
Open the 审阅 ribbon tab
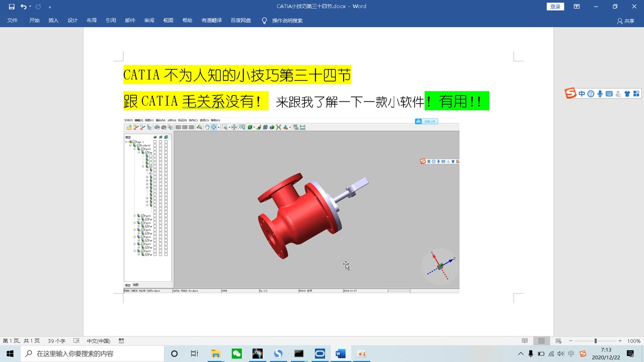click(x=149, y=21)
